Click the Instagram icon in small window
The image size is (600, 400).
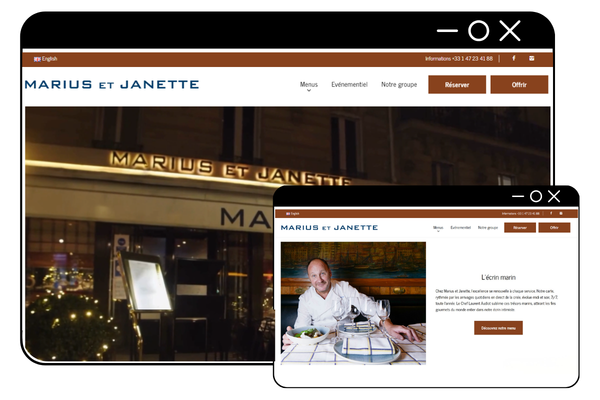pyautogui.click(x=561, y=213)
